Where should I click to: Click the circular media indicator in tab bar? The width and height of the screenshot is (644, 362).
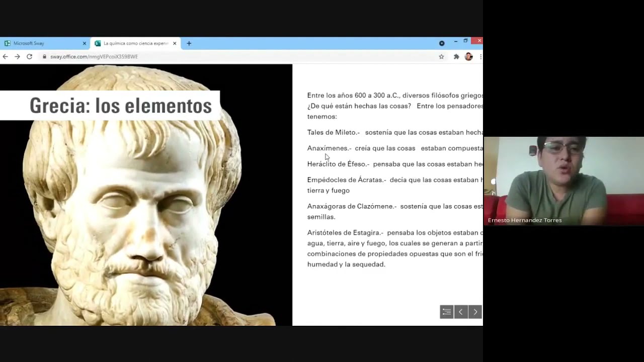[442, 43]
